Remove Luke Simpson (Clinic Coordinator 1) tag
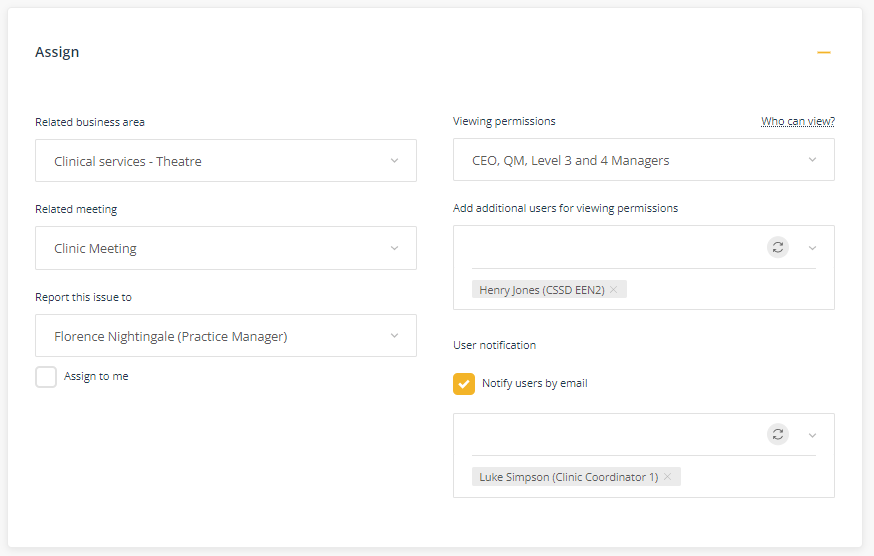Screen dimensions: 874x556 667,477
